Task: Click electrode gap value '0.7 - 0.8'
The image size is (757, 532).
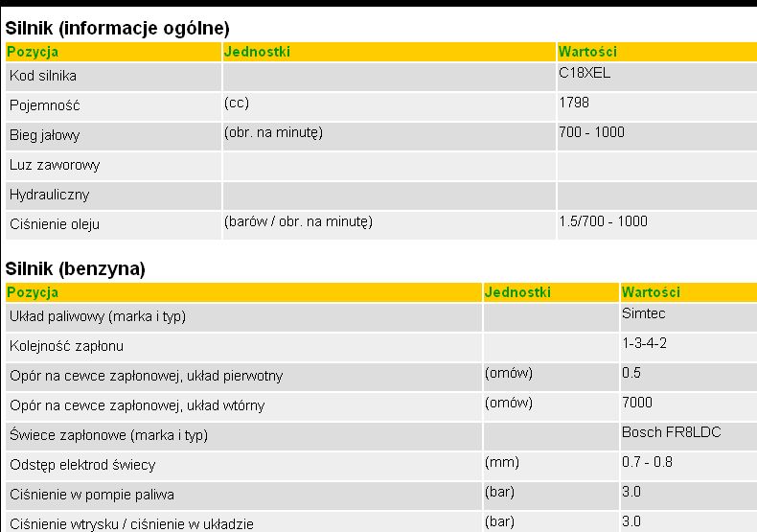Action: (648, 462)
